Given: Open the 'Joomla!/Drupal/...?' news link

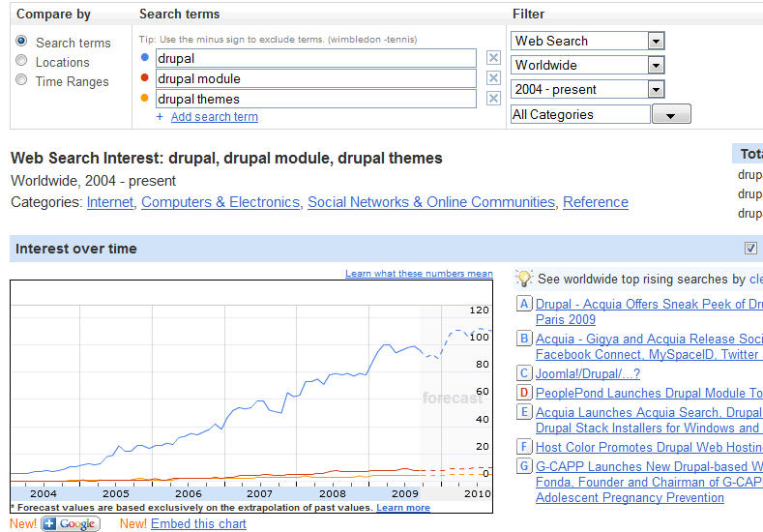Looking at the screenshot, I should 588,373.
